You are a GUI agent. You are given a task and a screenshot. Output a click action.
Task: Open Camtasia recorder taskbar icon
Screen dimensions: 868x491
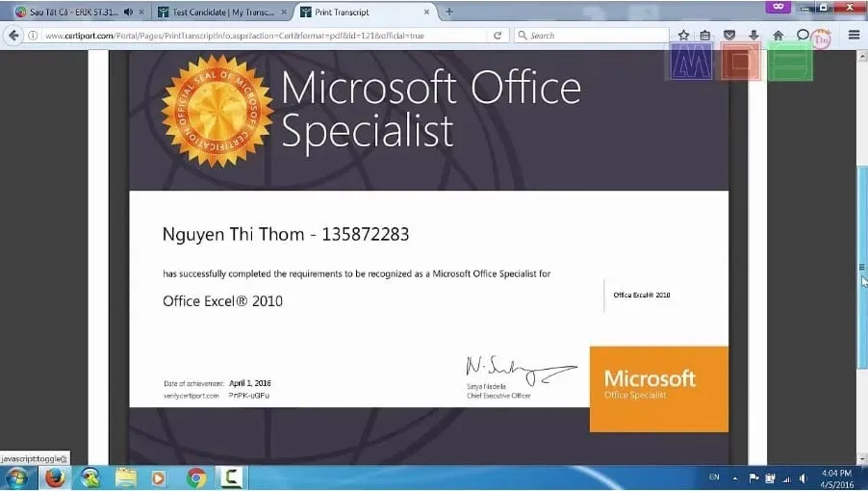pyautogui.click(x=231, y=478)
